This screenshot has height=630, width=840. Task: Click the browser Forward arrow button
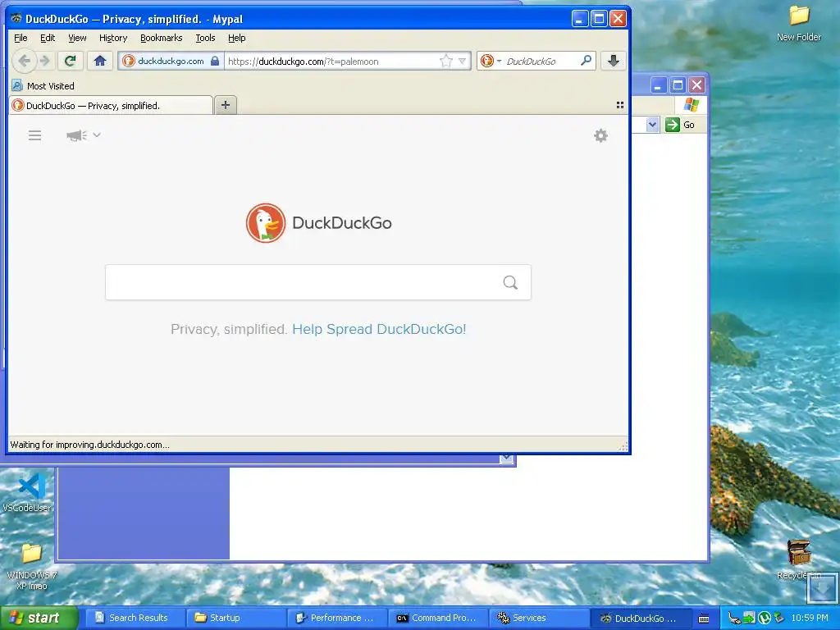coord(46,61)
